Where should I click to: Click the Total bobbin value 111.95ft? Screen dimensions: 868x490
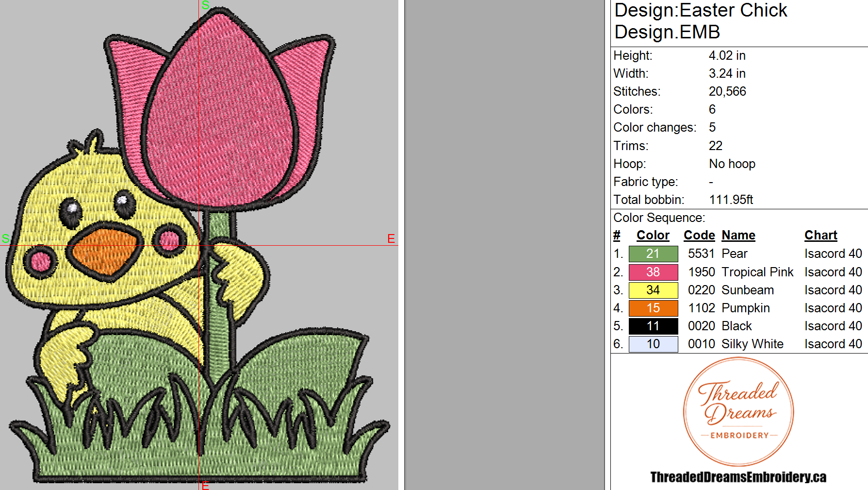(x=731, y=200)
